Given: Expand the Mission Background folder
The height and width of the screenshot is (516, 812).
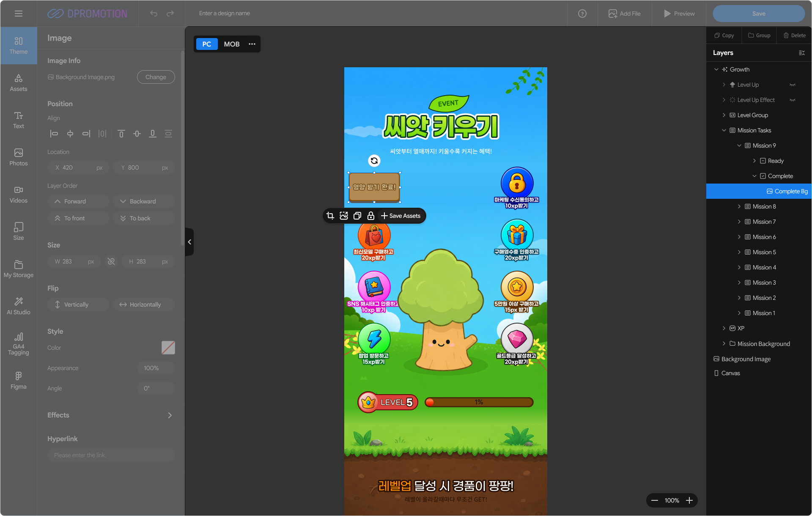Looking at the screenshot, I should pos(724,343).
